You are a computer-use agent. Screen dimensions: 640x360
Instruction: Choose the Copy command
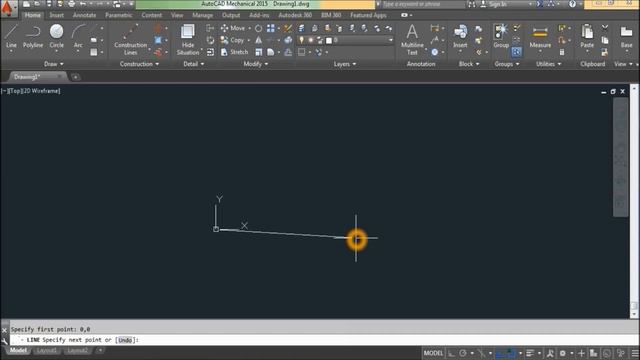232,40
